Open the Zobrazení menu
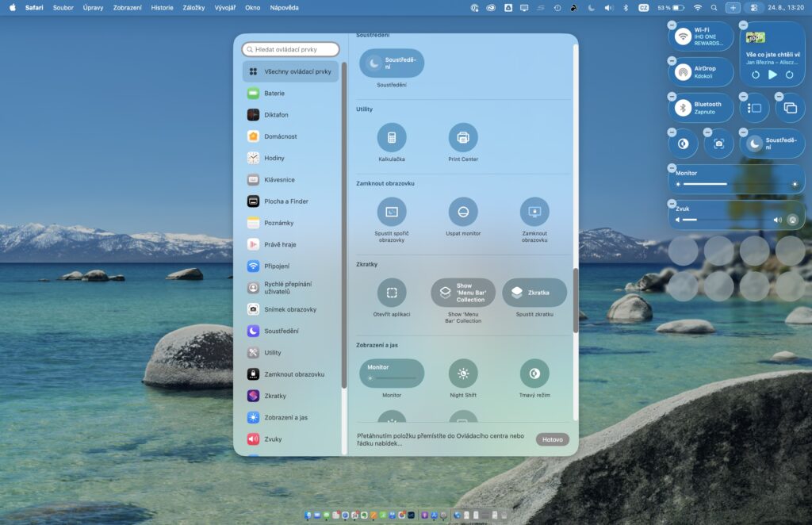This screenshot has height=525, width=812. point(128,8)
